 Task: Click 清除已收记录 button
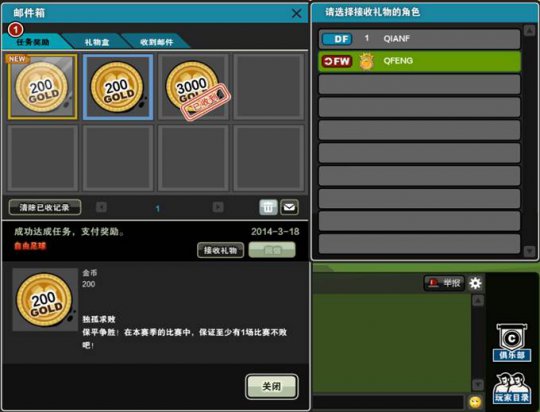[x=45, y=207]
